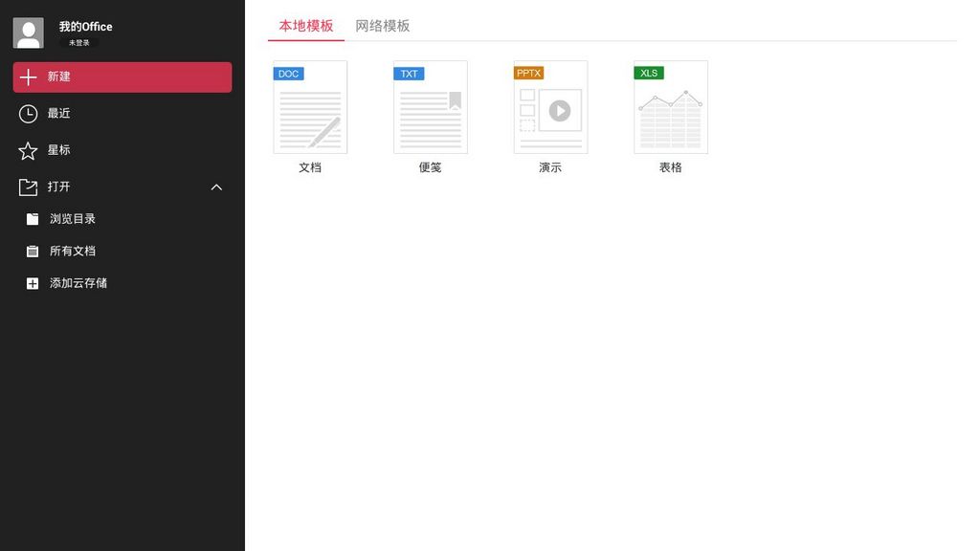Click the 我的Office account name

pyautogui.click(x=86, y=27)
